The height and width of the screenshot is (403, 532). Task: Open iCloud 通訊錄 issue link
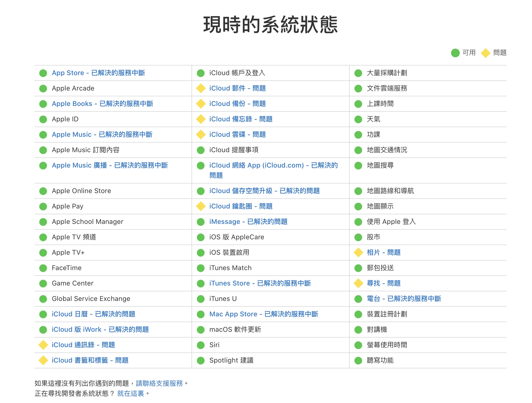(x=83, y=345)
